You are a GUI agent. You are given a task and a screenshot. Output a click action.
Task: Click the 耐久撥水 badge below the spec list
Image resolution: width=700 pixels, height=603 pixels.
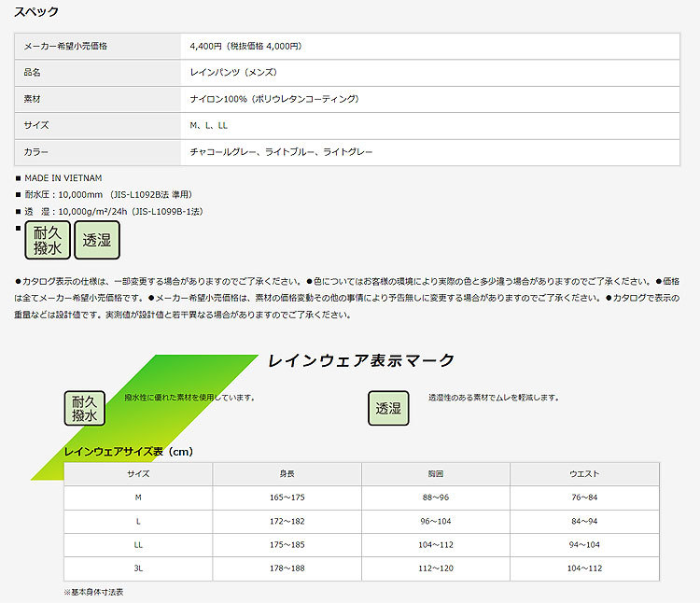pyautogui.click(x=47, y=241)
